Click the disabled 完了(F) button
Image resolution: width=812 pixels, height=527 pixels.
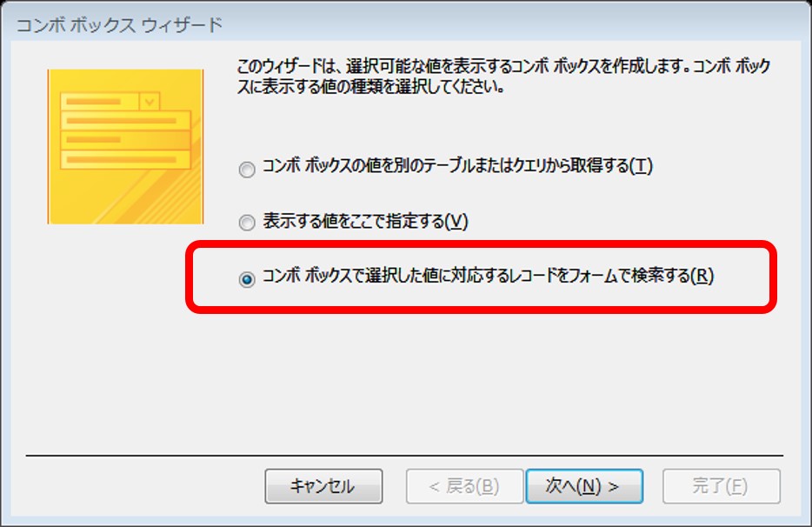pyautogui.click(x=722, y=486)
